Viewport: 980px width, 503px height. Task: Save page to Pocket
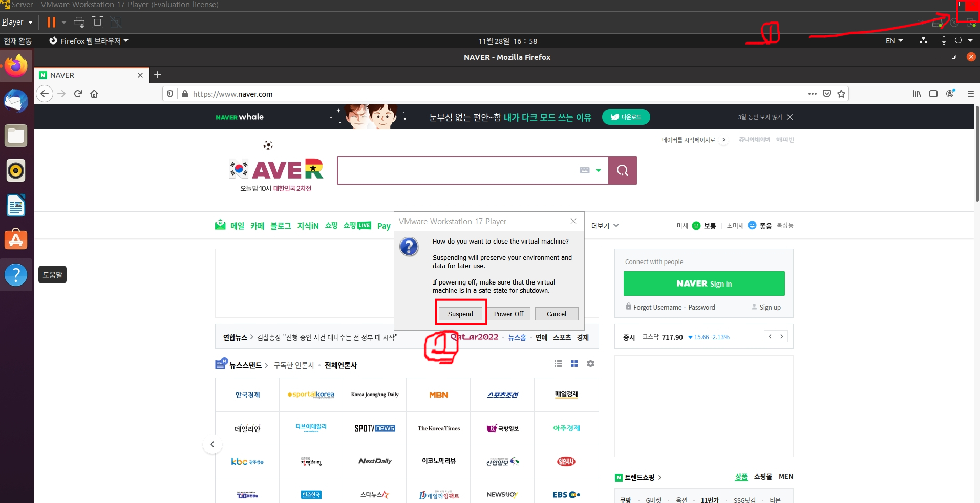827,94
